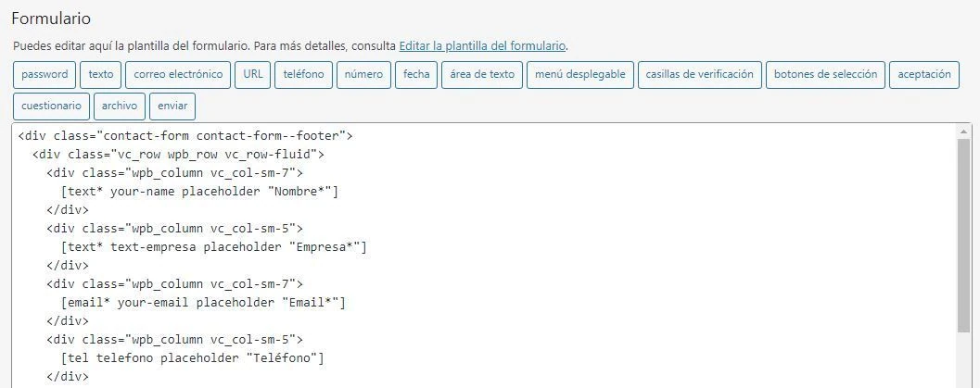The width and height of the screenshot is (980, 388).
Task: Insert botones de selección tag
Action: 825,75
